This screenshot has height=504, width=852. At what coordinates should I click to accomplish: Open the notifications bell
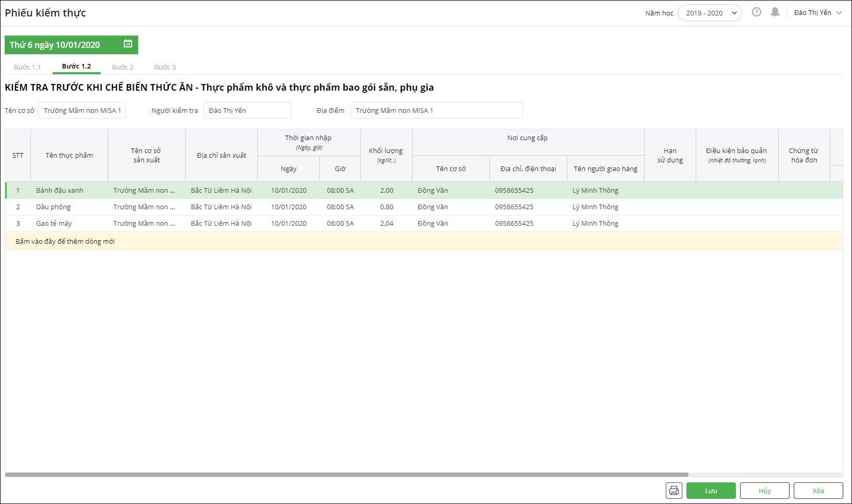(x=775, y=12)
